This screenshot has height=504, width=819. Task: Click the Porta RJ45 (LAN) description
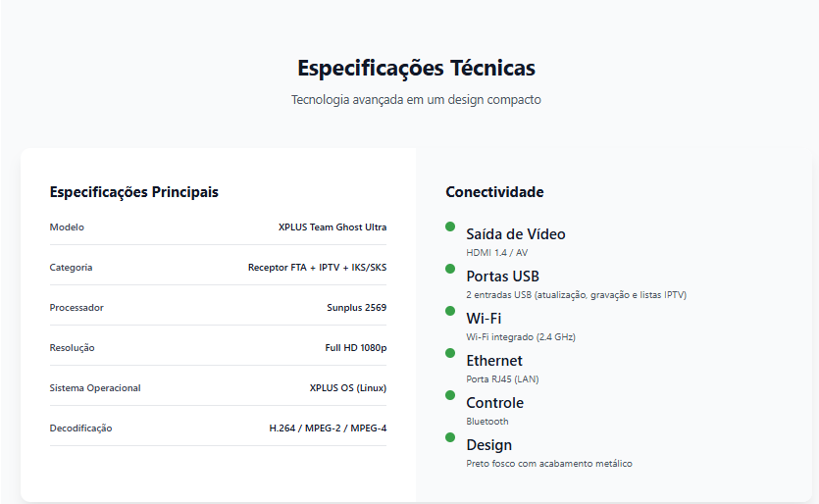502,379
